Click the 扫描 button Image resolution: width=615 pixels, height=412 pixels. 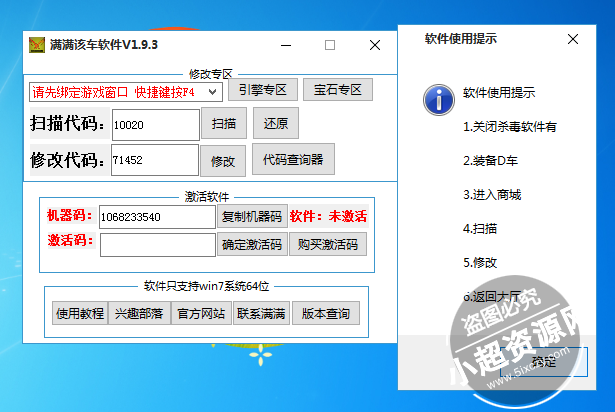pos(224,123)
